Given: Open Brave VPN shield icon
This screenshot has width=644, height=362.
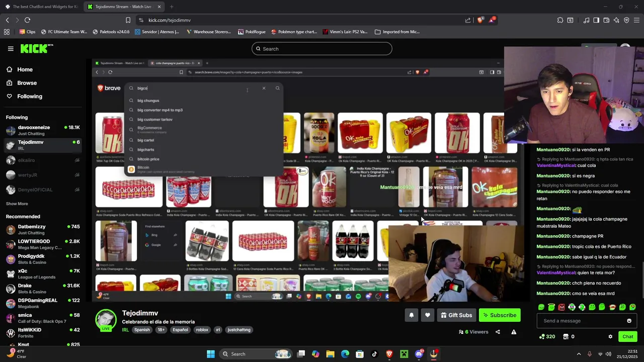Looking at the screenshot, I should point(626,20).
